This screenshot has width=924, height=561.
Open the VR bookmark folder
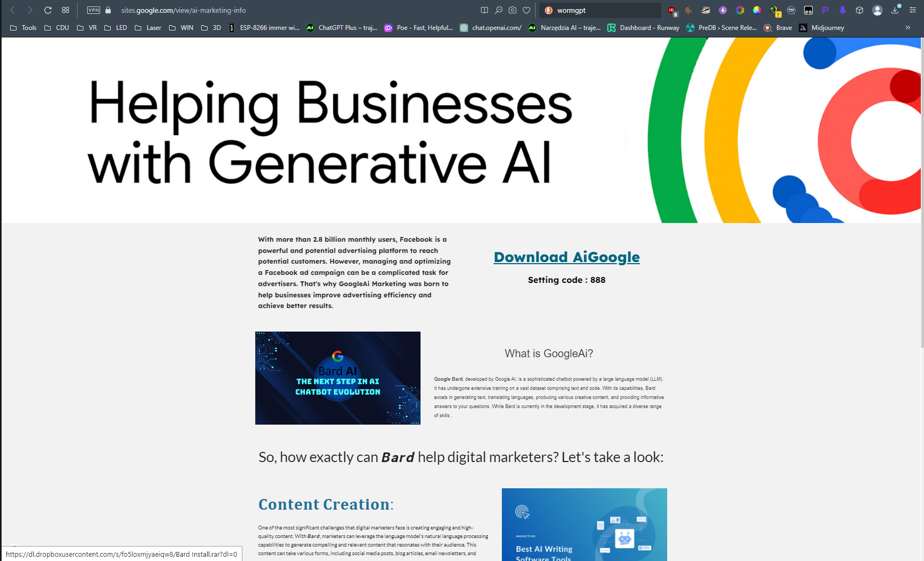pyautogui.click(x=87, y=28)
